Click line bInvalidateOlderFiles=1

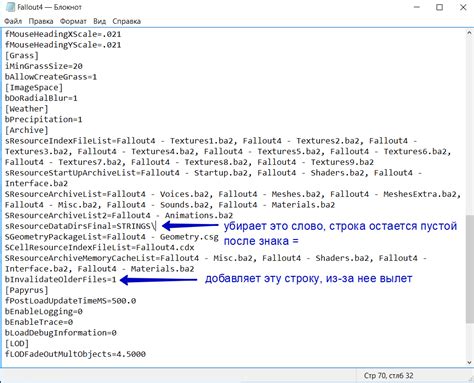click(x=61, y=279)
